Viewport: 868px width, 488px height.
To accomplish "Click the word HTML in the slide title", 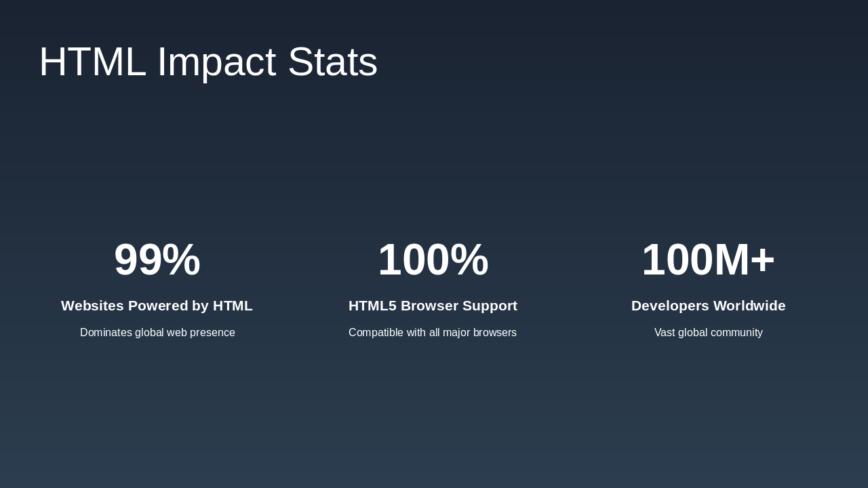I will pyautogui.click(x=92, y=62).
